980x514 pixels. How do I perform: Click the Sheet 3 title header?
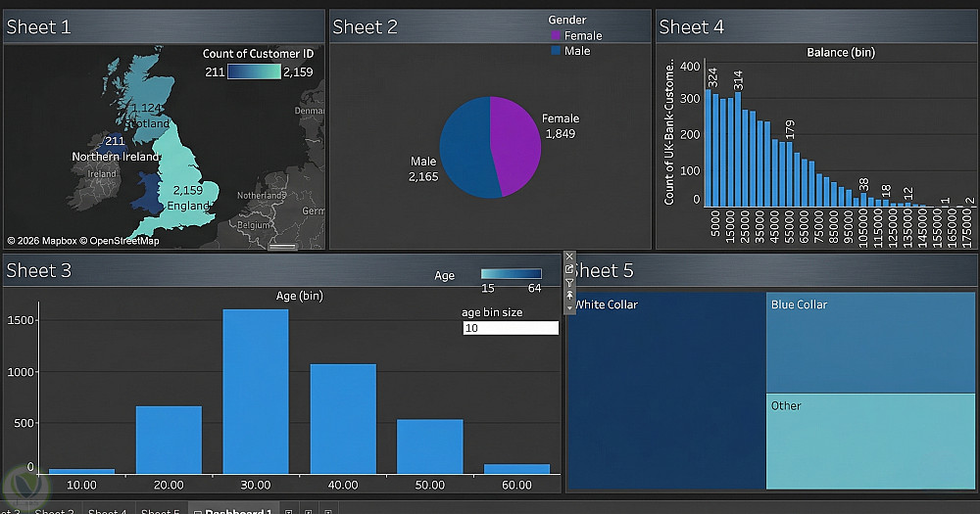(39, 270)
